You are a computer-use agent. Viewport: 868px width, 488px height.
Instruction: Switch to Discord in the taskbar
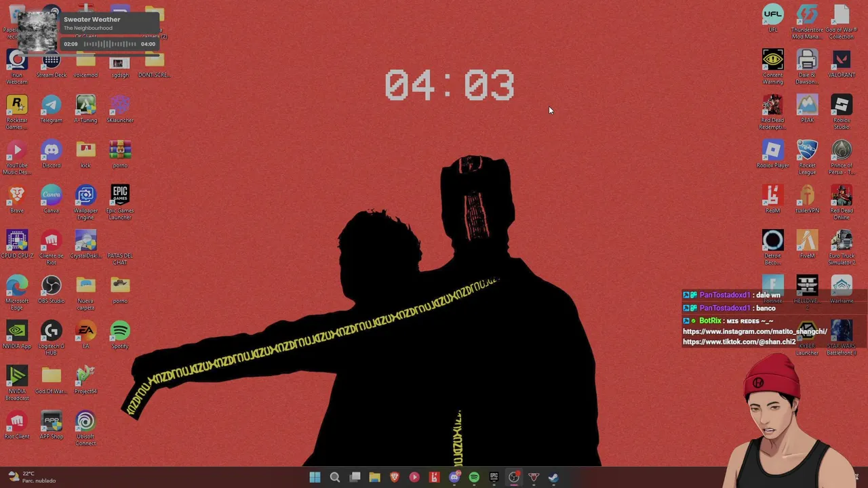click(x=454, y=477)
